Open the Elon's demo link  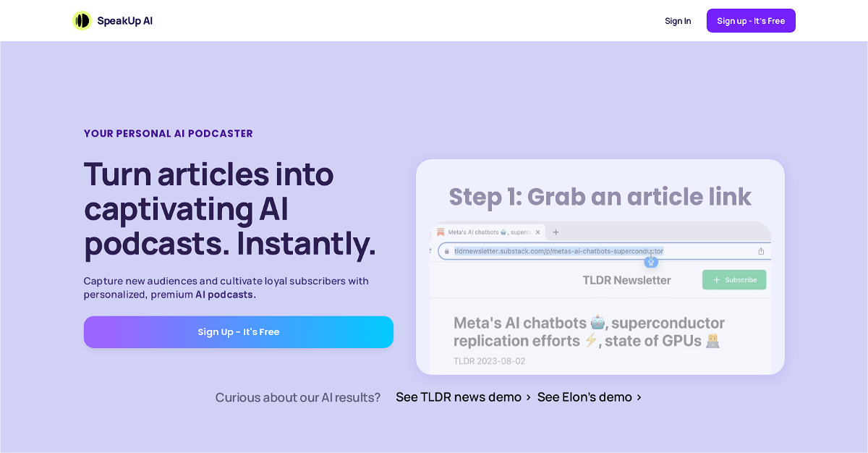[x=584, y=397]
